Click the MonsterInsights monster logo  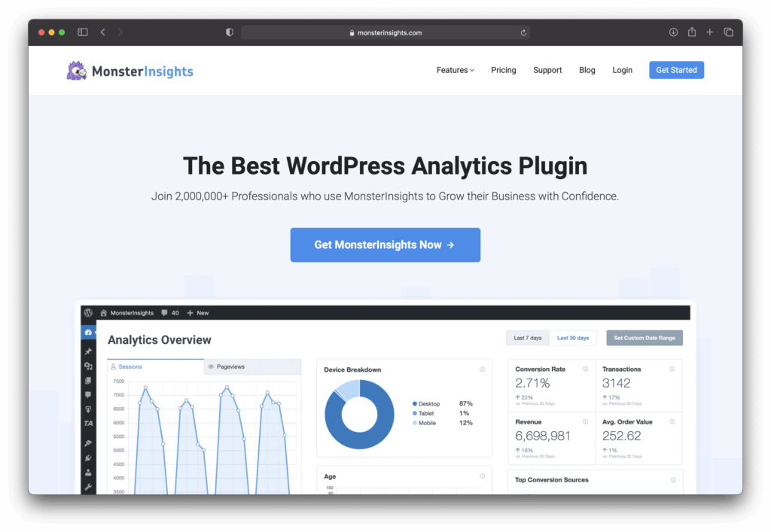tap(77, 71)
